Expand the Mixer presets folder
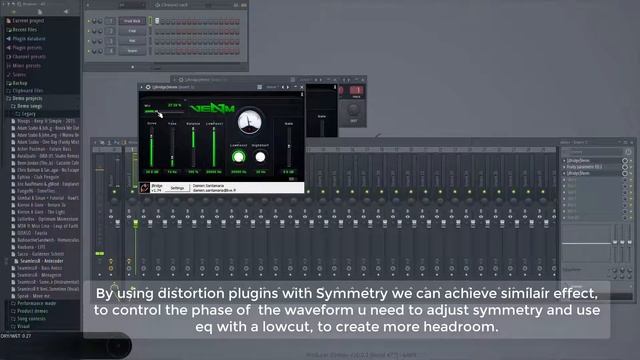640x360 pixels. 24,66
